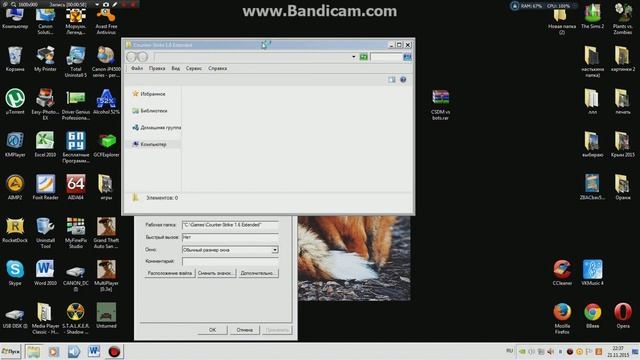Open the Справка menu
The height and width of the screenshot is (360, 640).
tap(218, 68)
